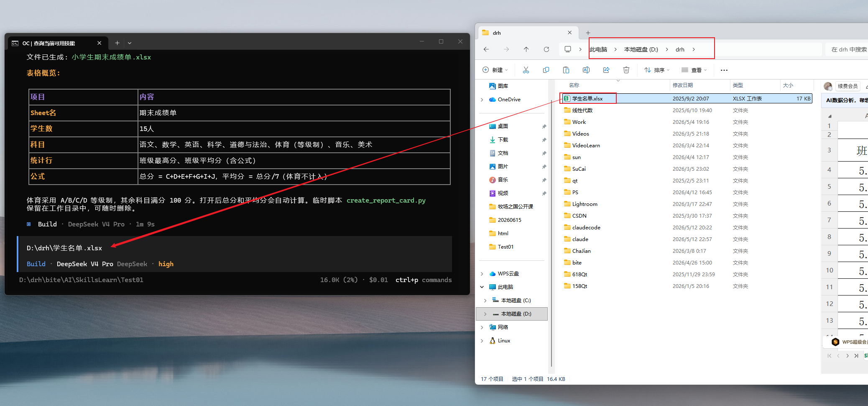Image resolution: width=868 pixels, height=406 pixels.
Task: Close the drh Explorer tab
Action: pyautogui.click(x=569, y=33)
